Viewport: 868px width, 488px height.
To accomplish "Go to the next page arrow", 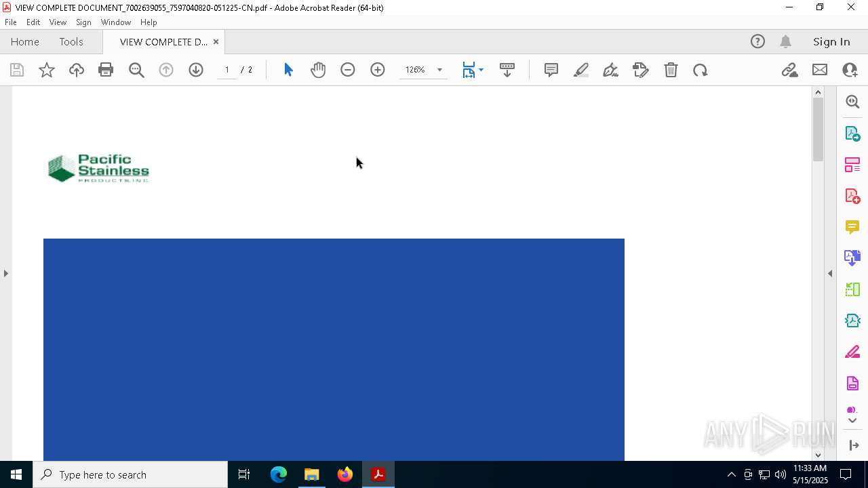I will [x=196, y=70].
